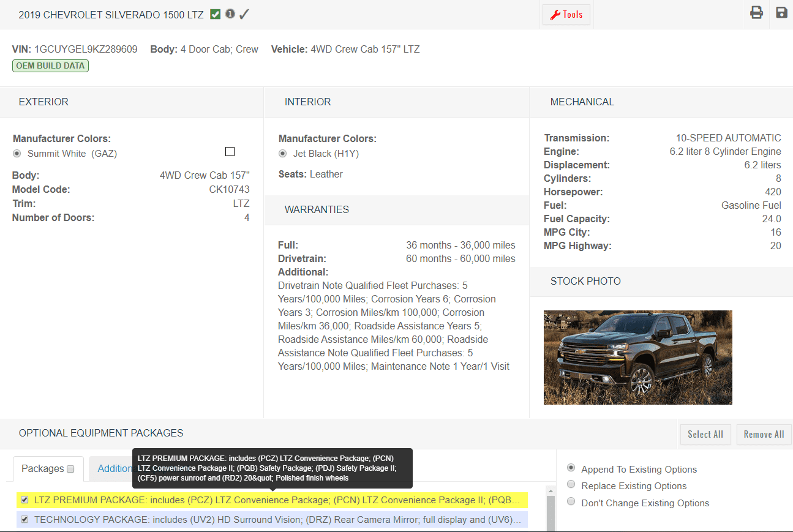The width and height of the screenshot is (793, 532).
Task: Click the model code value CK10743
Action: (229, 190)
